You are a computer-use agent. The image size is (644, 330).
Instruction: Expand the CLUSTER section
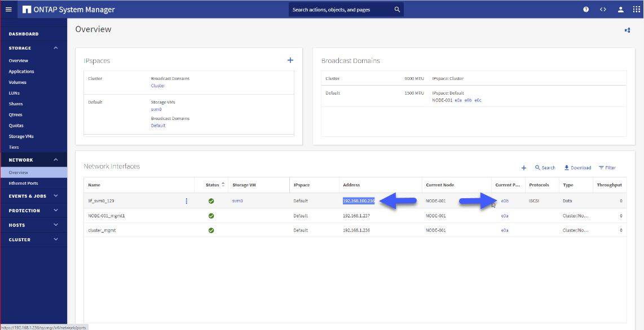(x=56, y=239)
